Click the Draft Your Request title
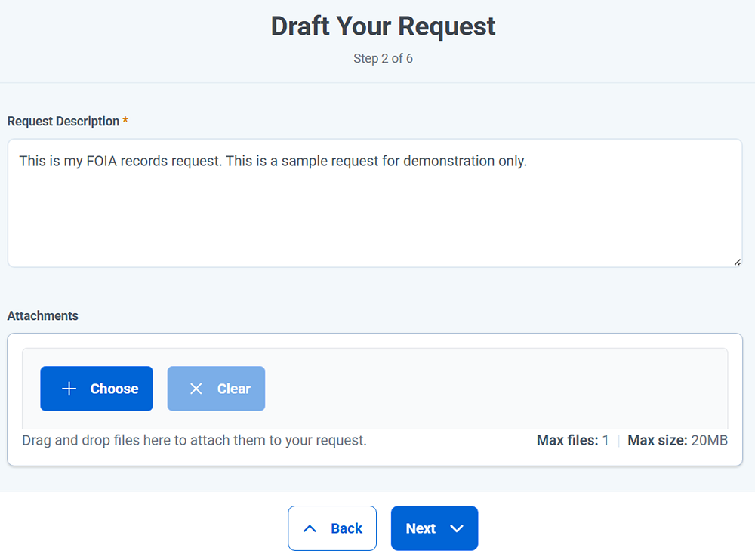Screen dimensions: 755x560 point(383,26)
